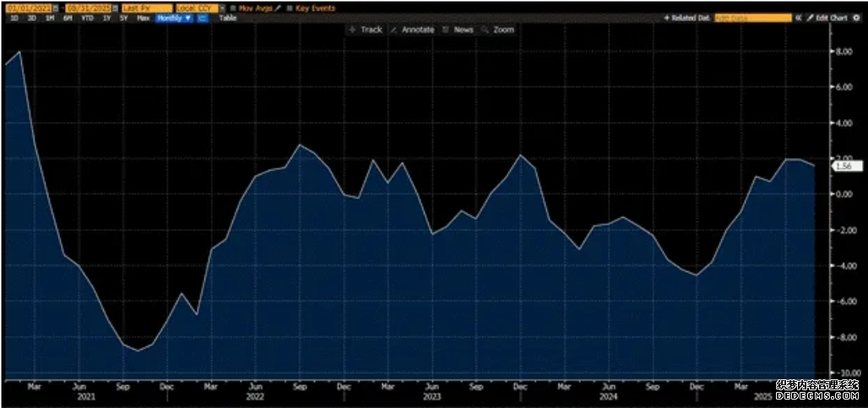The image size is (868, 408).
Task: Activate the Track crosshair tool
Action: 366,30
